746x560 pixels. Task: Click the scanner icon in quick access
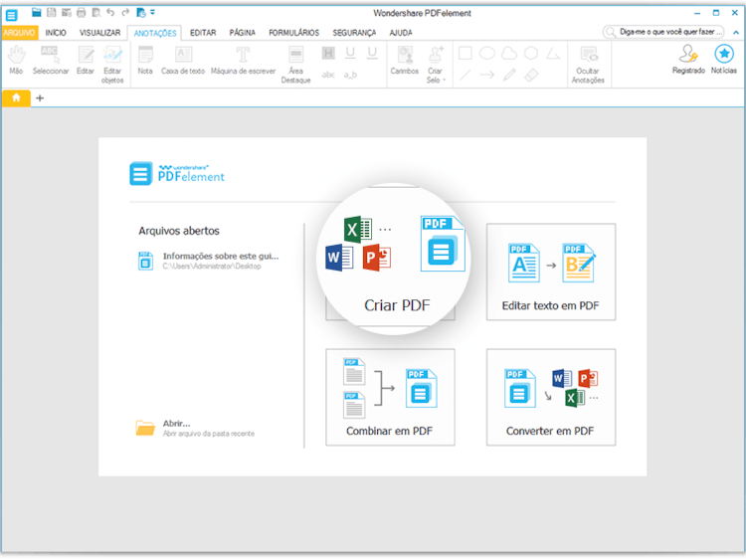[x=66, y=12]
